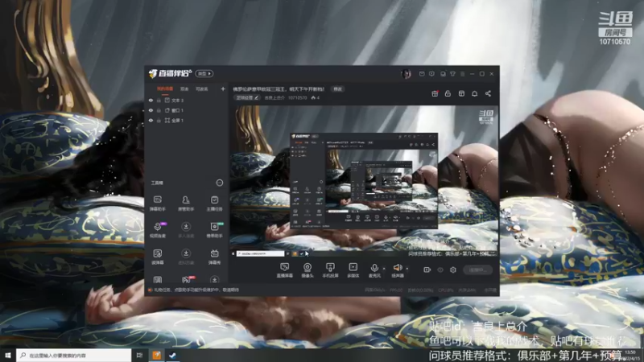644x362 pixels.
Task: Open the 弹幕秀 tool
Action: pyautogui.click(x=214, y=257)
